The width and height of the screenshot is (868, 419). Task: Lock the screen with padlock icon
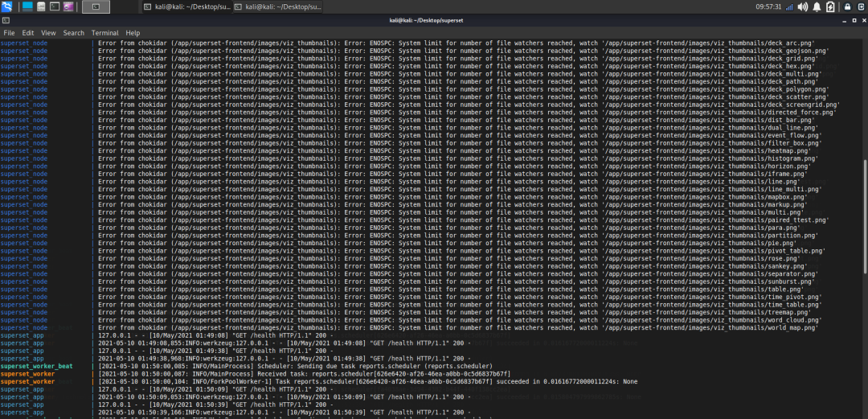pos(847,6)
